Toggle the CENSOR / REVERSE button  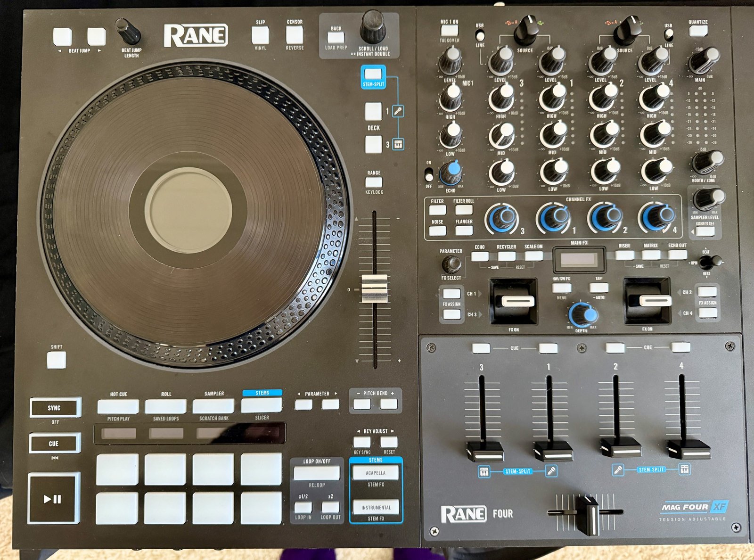point(295,35)
